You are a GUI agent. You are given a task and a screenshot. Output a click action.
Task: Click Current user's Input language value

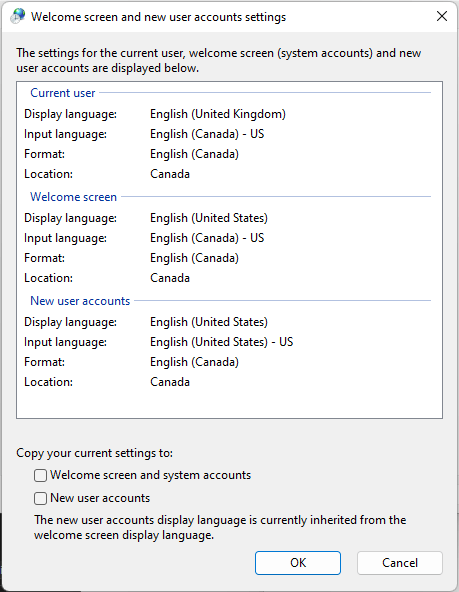click(x=207, y=134)
